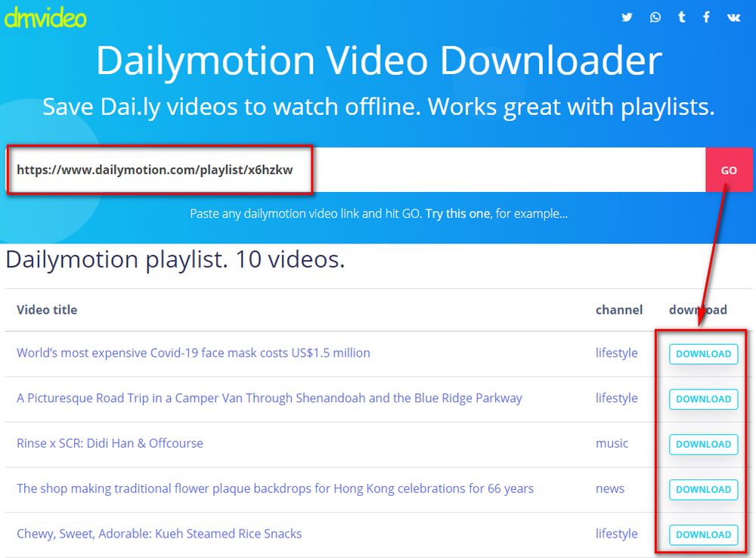Download the "Rinse x SCR" video
The height and width of the screenshot is (558, 756).
703,445
